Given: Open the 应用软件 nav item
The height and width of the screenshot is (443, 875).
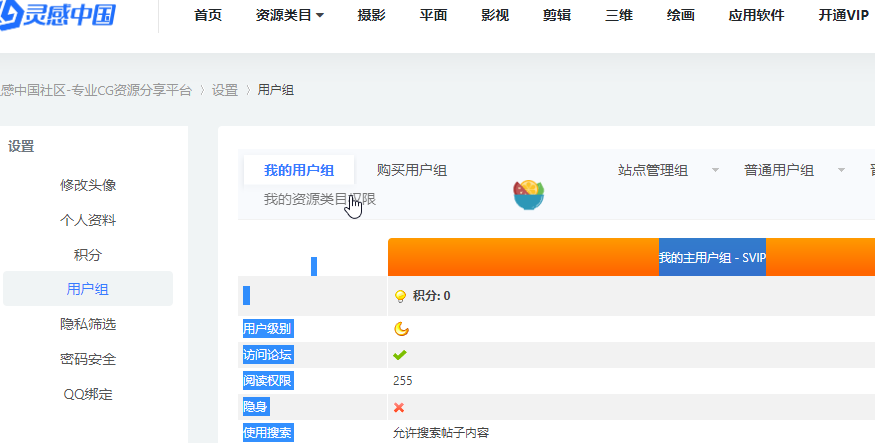Looking at the screenshot, I should [x=756, y=15].
